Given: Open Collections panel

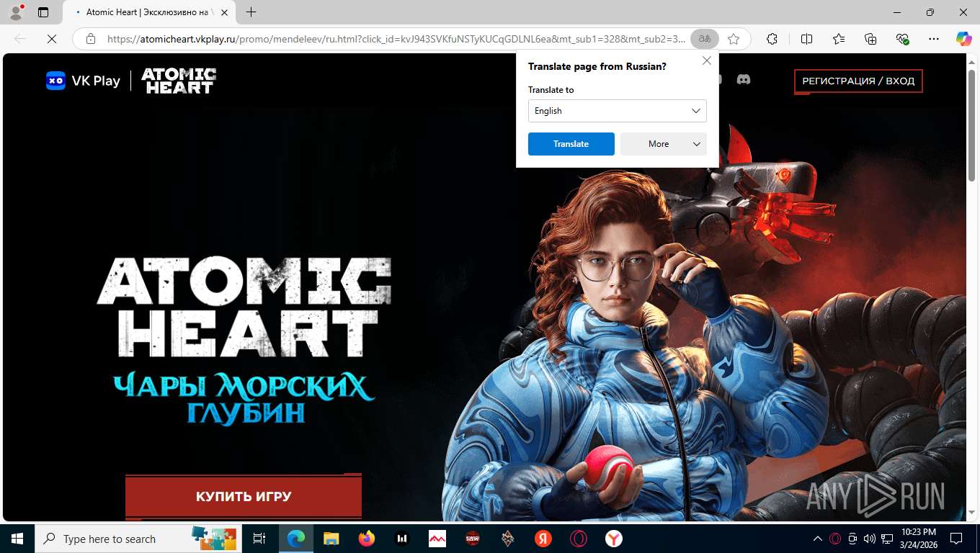Looking at the screenshot, I should [x=870, y=39].
